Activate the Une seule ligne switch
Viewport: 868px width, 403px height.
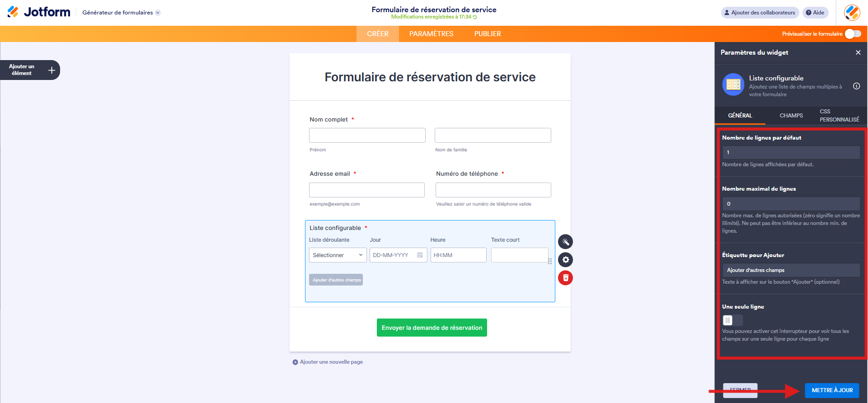pos(732,320)
